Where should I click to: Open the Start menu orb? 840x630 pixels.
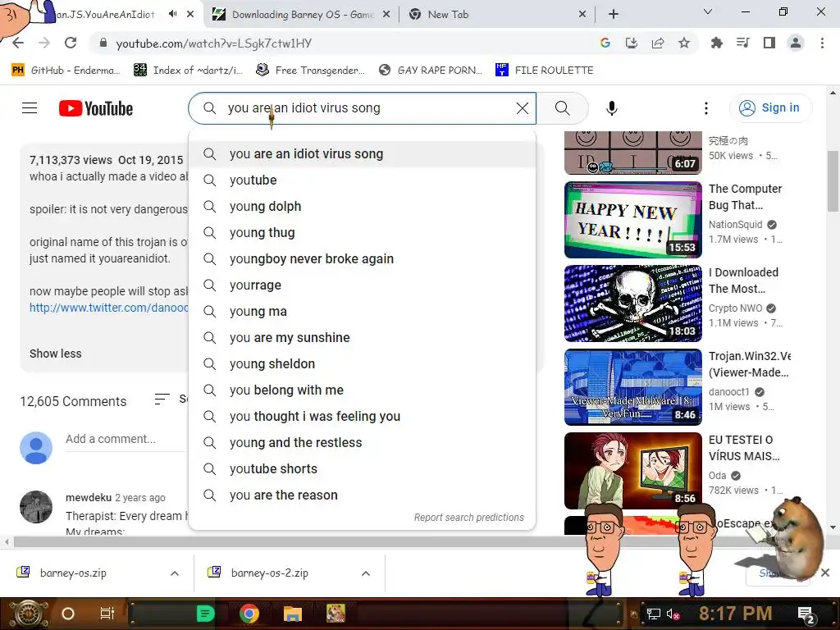coord(28,614)
